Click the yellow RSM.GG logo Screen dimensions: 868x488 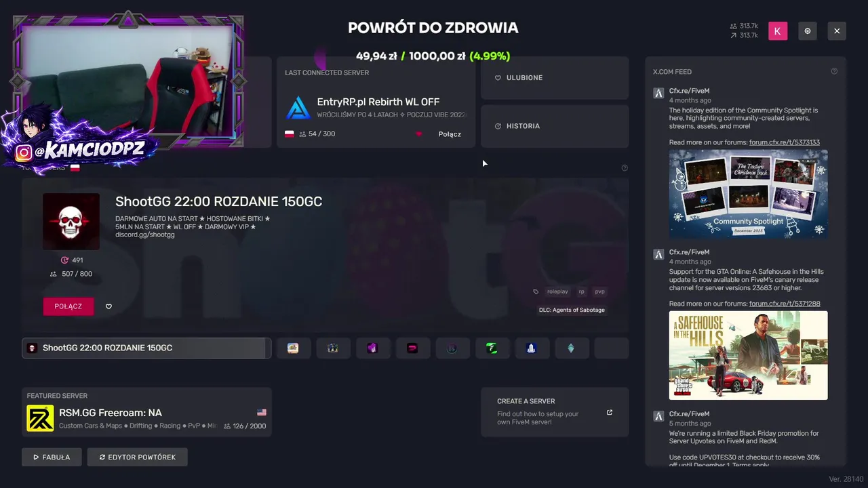(x=40, y=418)
